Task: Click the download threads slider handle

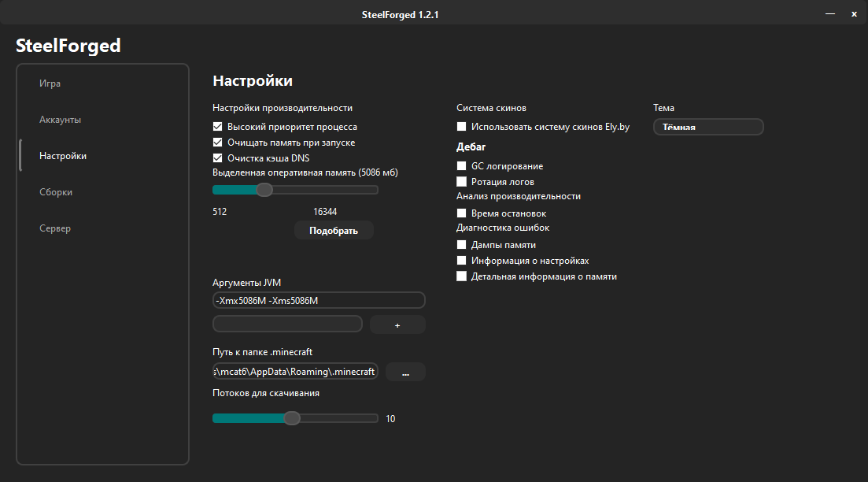Action: click(x=292, y=418)
